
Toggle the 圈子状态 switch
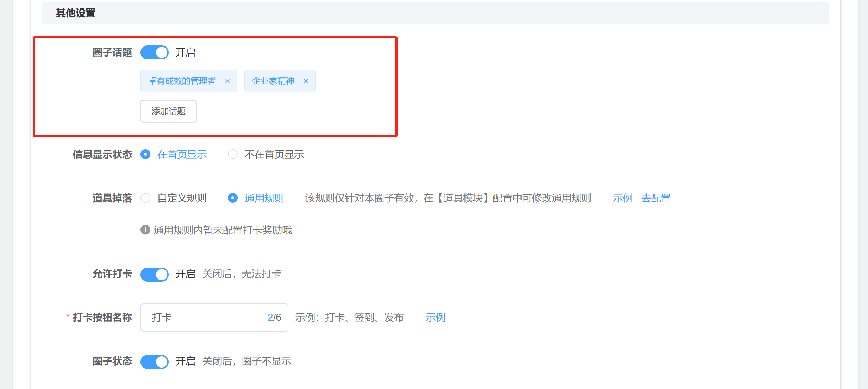(155, 362)
